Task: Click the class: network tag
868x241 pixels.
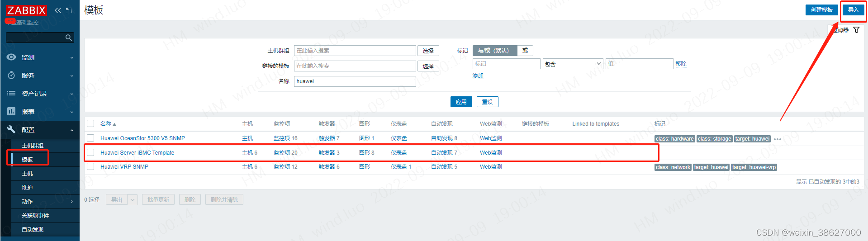Action: click(x=673, y=167)
